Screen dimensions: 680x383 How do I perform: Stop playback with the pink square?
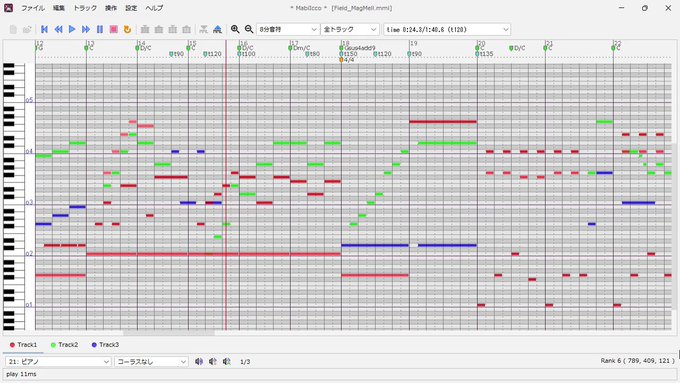pyautogui.click(x=114, y=29)
